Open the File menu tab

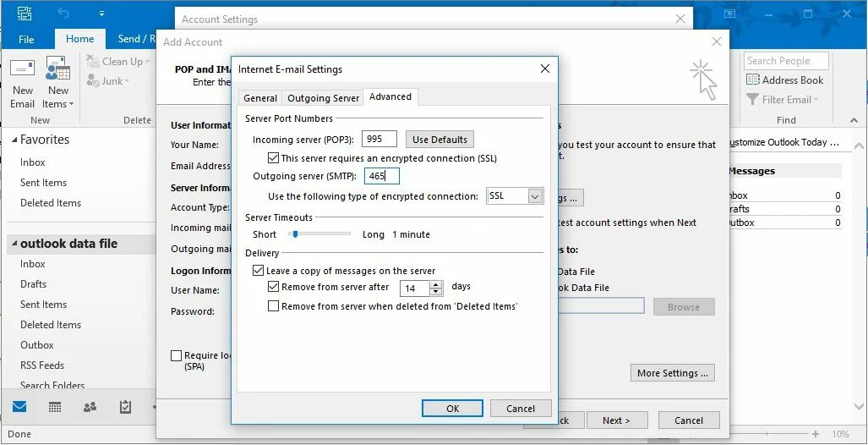point(26,40)
